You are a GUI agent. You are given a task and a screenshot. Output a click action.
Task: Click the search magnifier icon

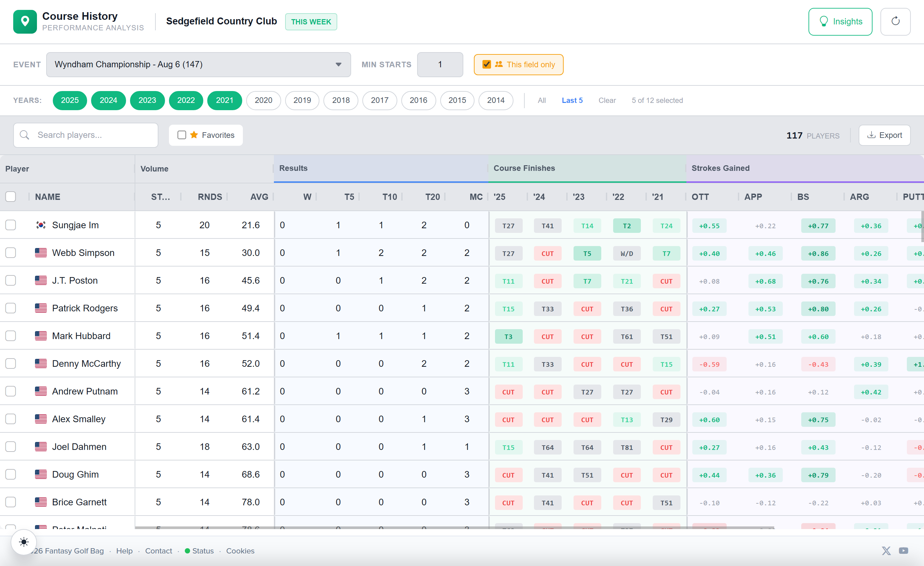pyautogui.click(x=24, y=135)
